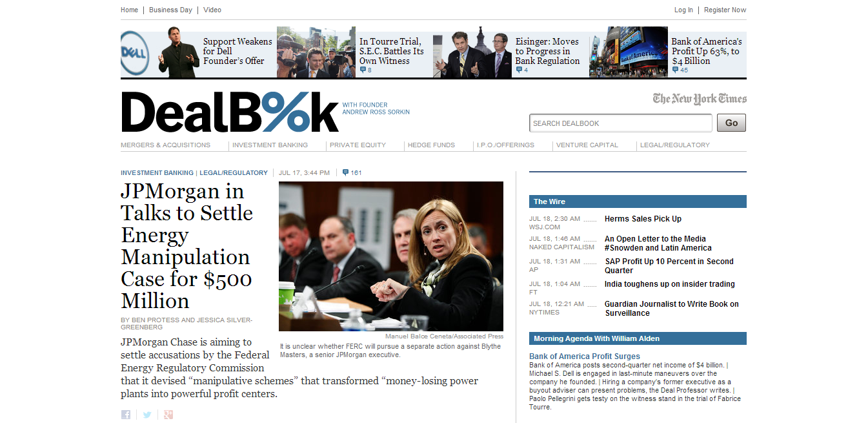Click The New York Times logo
The image size is (868, 423).
[x=700, y=98]
